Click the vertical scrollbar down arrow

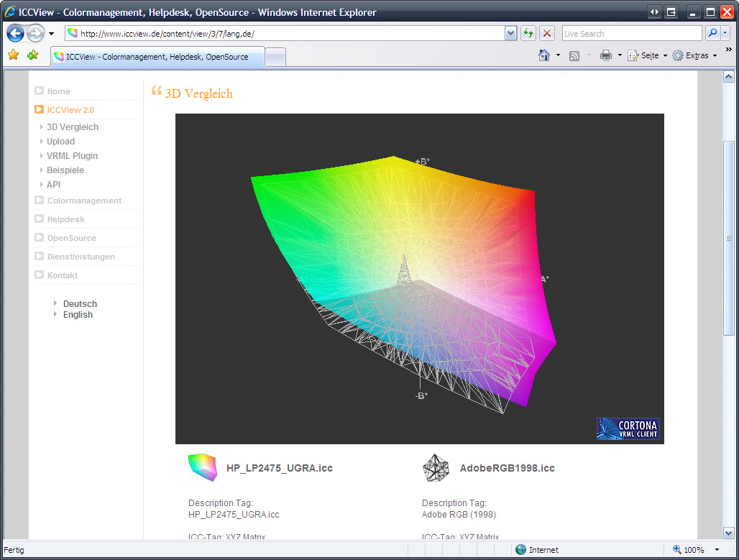[728, 531]
